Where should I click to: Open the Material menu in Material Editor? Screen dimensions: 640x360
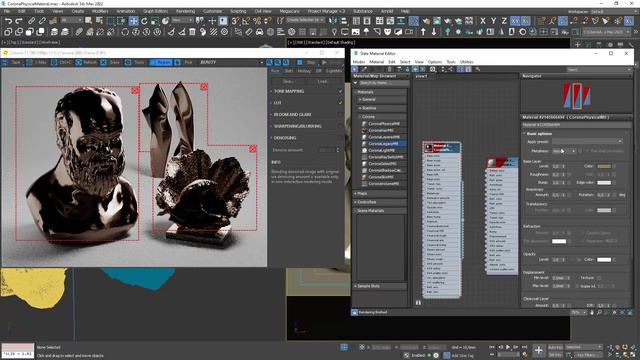click(x=376, y=62)
